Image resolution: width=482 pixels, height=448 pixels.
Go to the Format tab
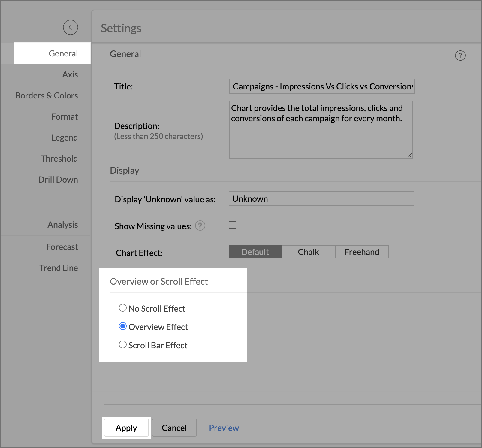pyautogui.click(x=65, y=117)
